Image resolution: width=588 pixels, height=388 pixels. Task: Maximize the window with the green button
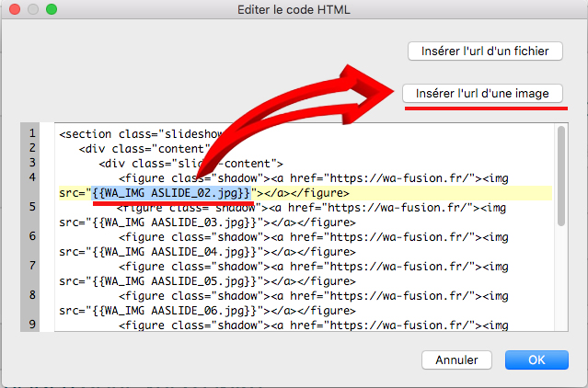51,8
